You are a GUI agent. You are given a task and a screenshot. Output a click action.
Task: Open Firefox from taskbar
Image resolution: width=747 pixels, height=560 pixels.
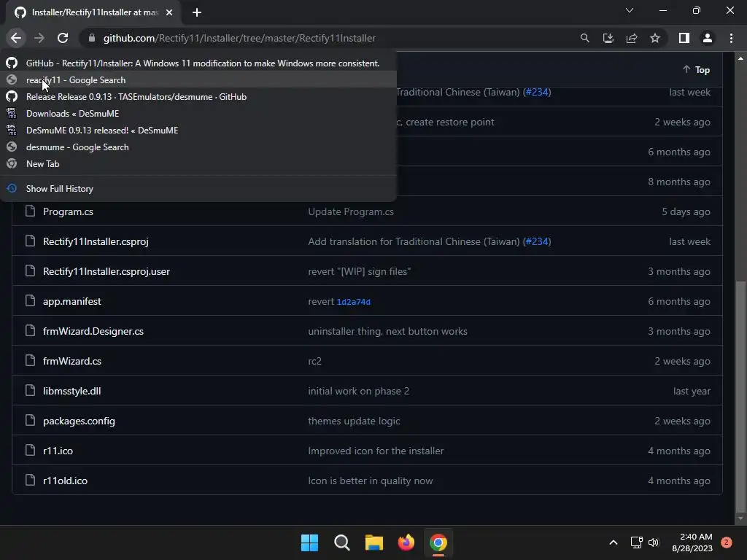click(x=406, y=542)
